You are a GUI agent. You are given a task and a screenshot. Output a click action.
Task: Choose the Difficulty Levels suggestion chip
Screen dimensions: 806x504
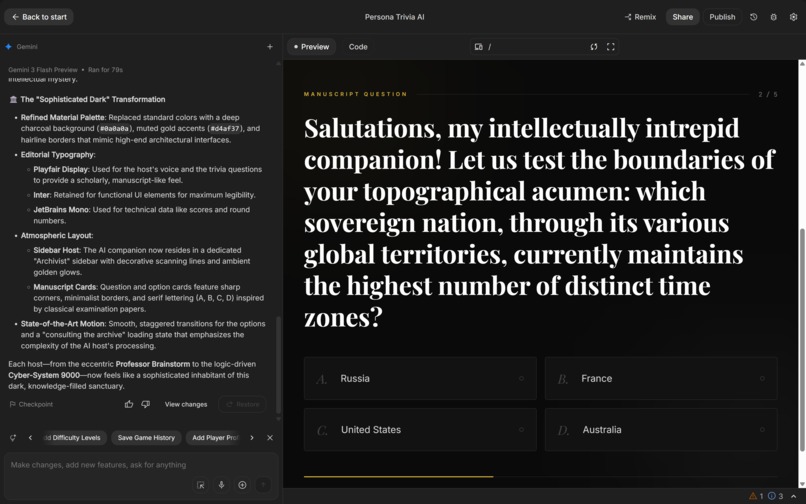pyautogui.click(x=73, y=438)
